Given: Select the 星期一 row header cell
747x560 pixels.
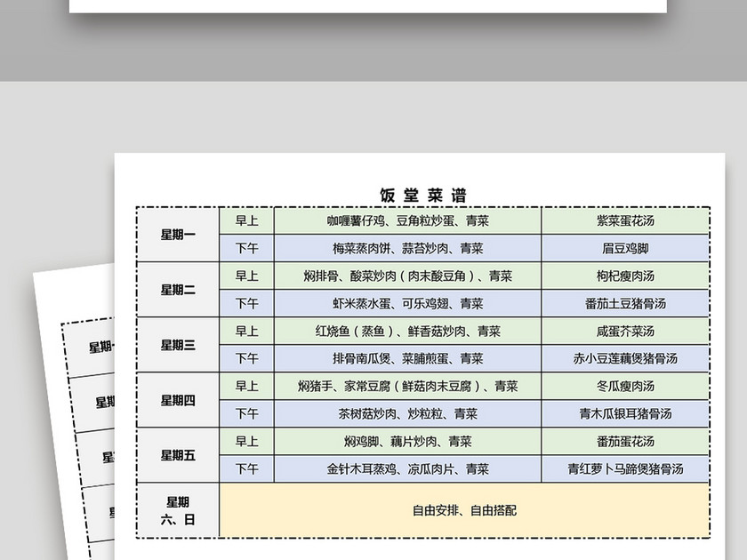Looking at the screenshot, I should [x=178, y=236].
